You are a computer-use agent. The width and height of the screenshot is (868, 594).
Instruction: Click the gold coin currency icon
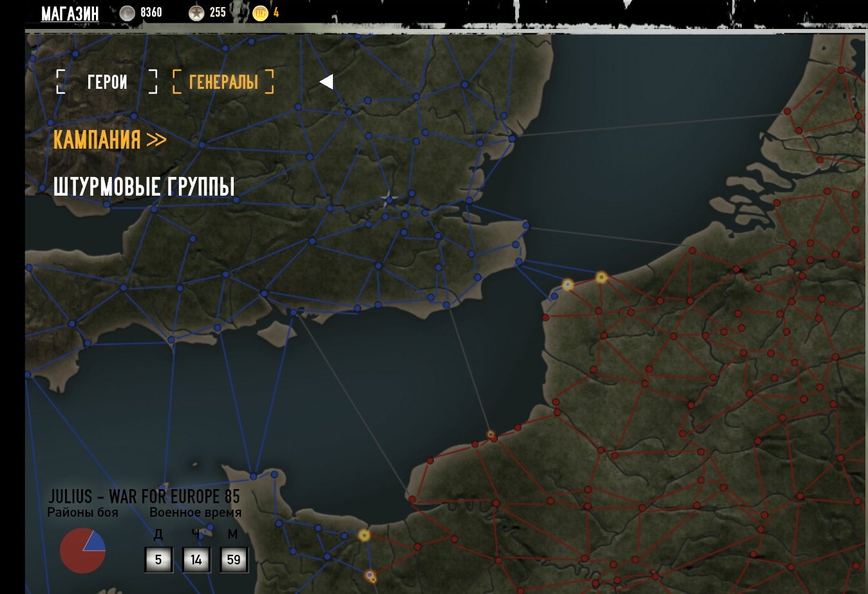(260, 13)
